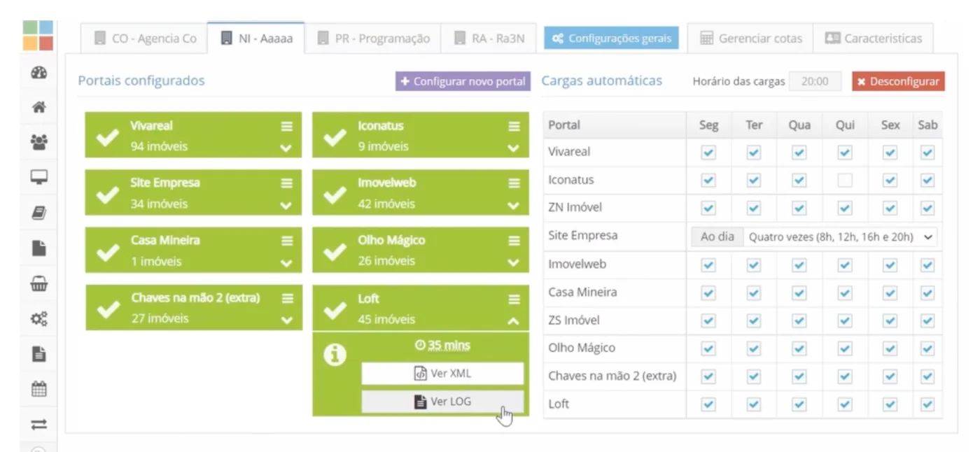980x452 pixels.
Task: Switch to CO - Agencia Co tab
Action: 146,38
